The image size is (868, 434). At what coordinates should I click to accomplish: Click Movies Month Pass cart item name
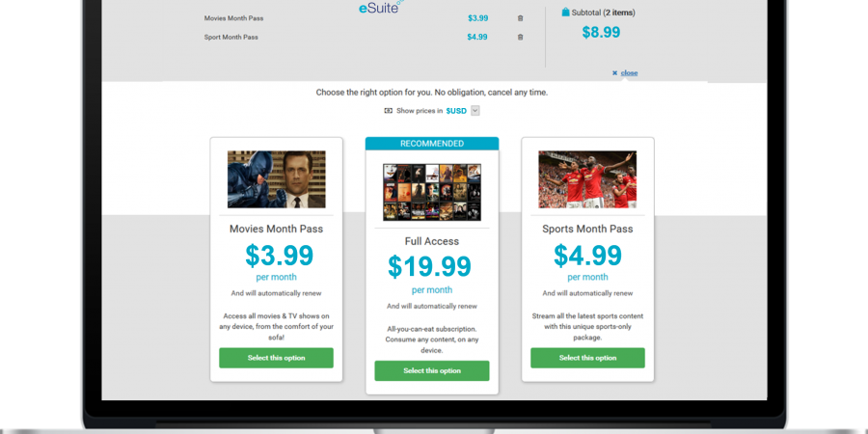(x=233, y=18)
